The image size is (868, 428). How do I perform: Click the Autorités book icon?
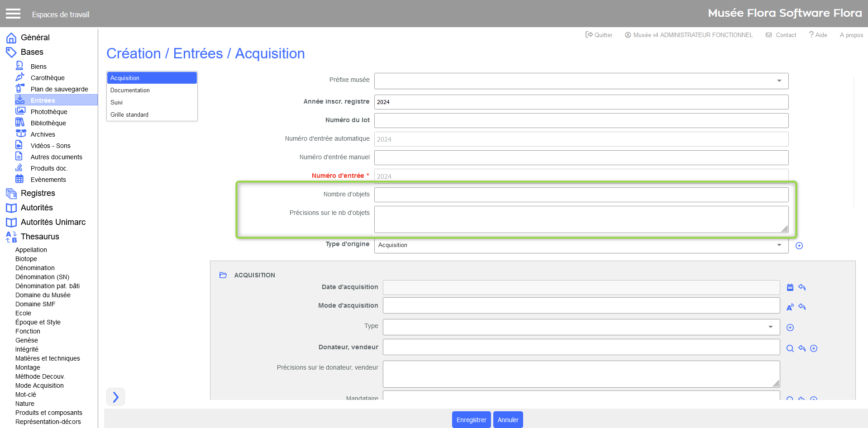pyautogui.click(x=11, y=208)
